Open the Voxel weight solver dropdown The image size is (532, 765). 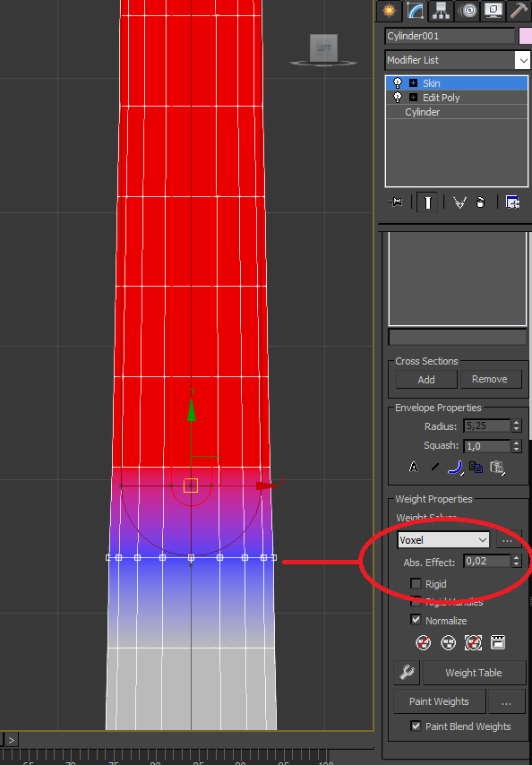(x=442, y=540)
